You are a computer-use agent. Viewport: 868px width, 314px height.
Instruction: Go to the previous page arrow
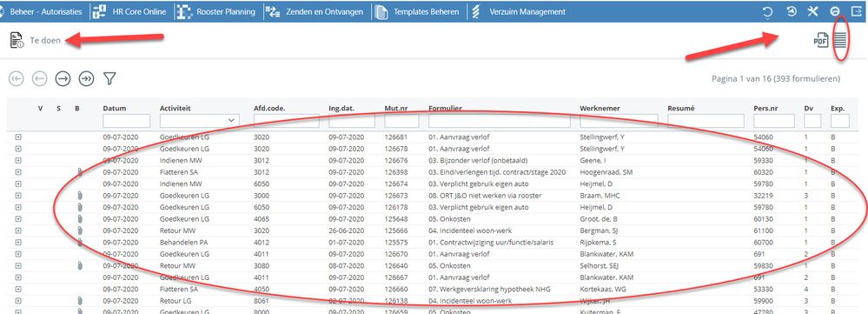coord(39,78)
